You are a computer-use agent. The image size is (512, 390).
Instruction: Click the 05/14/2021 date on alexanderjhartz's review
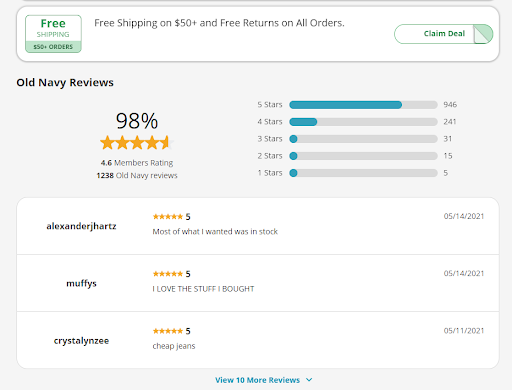pos(464,216)
